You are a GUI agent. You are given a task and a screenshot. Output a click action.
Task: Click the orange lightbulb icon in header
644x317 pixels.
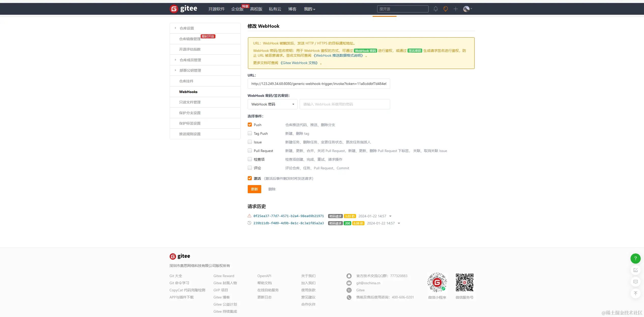[445, 9]
